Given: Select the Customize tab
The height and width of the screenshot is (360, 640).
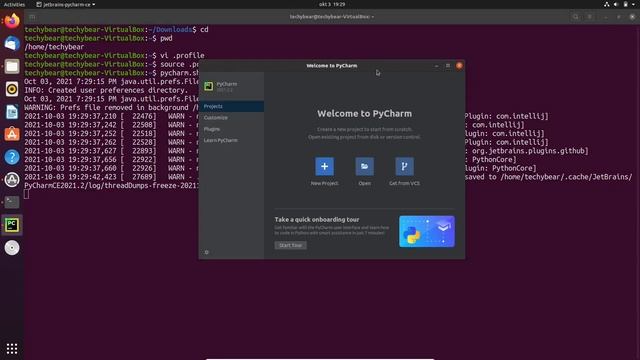Looking at the screenshot, I should 231,118.
